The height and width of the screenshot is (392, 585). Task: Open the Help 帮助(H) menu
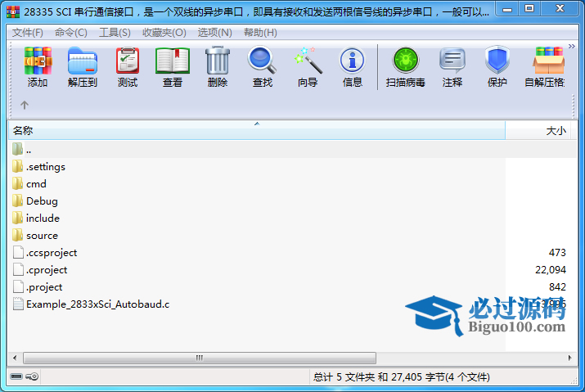pyautogui.click(x=260, y=33)
